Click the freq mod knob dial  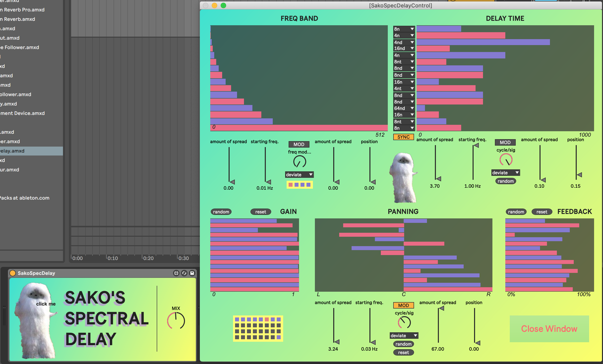click(300, 162)
